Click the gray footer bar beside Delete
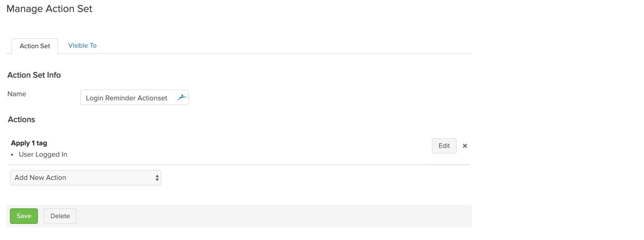The height and width of the screenshot is (240, 644). click(x=274, y=216)
